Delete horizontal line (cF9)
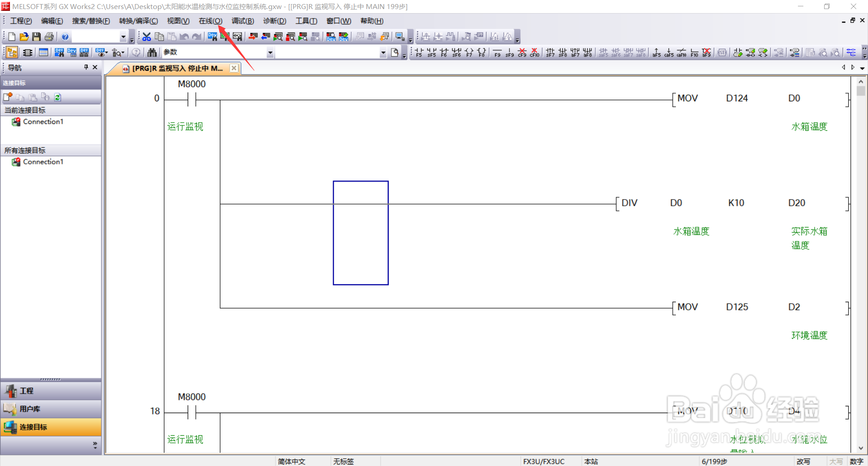This screenshot has height=466, width=868. tap(522, 52)
